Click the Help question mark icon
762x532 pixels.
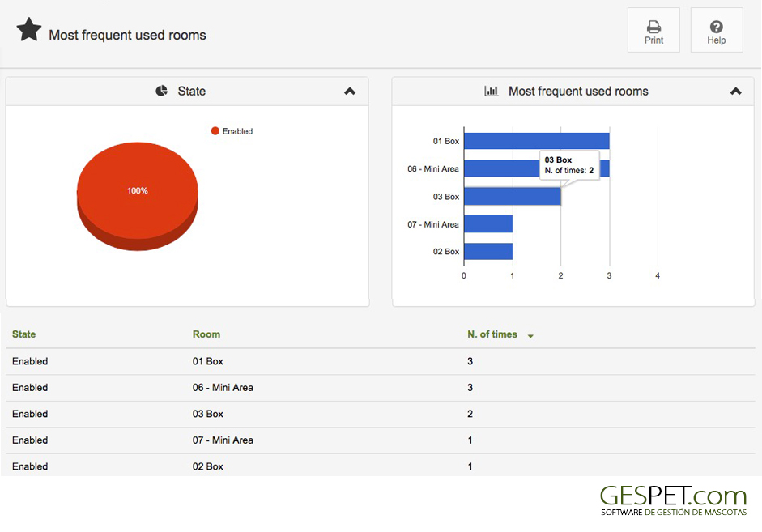coord(717,27)
